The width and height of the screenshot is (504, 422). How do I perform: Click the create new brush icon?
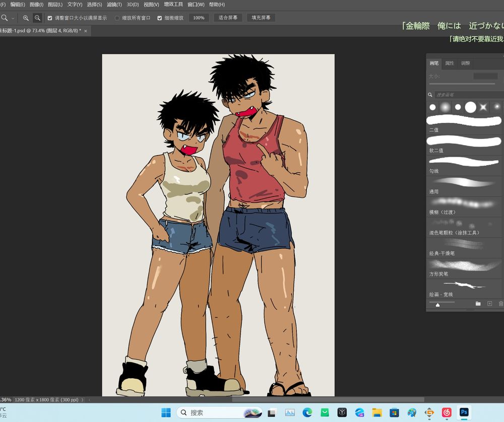pyautogui.click(x=489, y=304)
